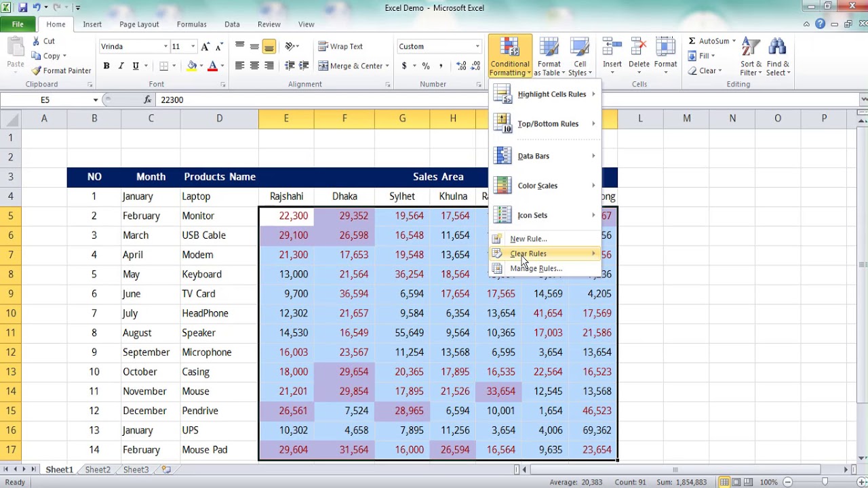This screenshot has height=488, width=868.
Task: Toggle bottom align button in Alignment group
Action: point(269,47)
